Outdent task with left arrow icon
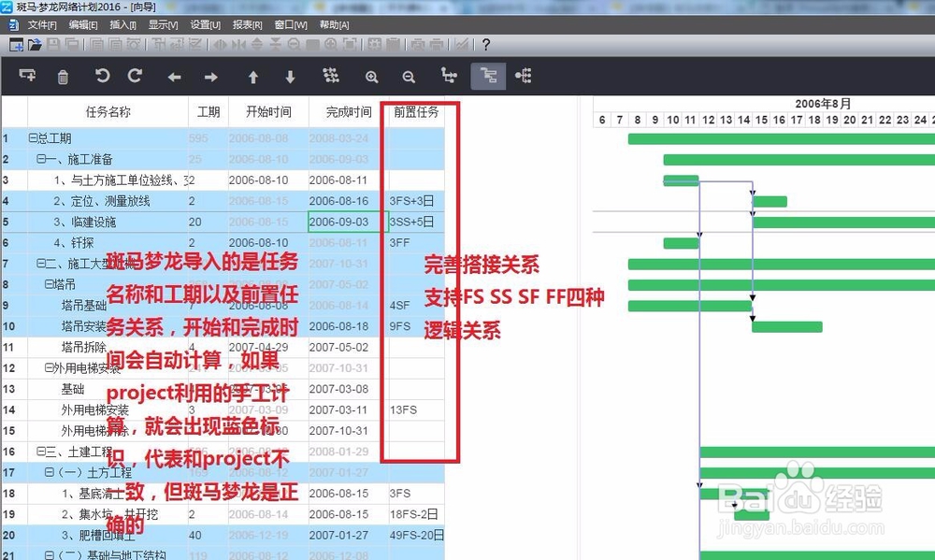This screenshot has height=560, width=935. (174, 77)
